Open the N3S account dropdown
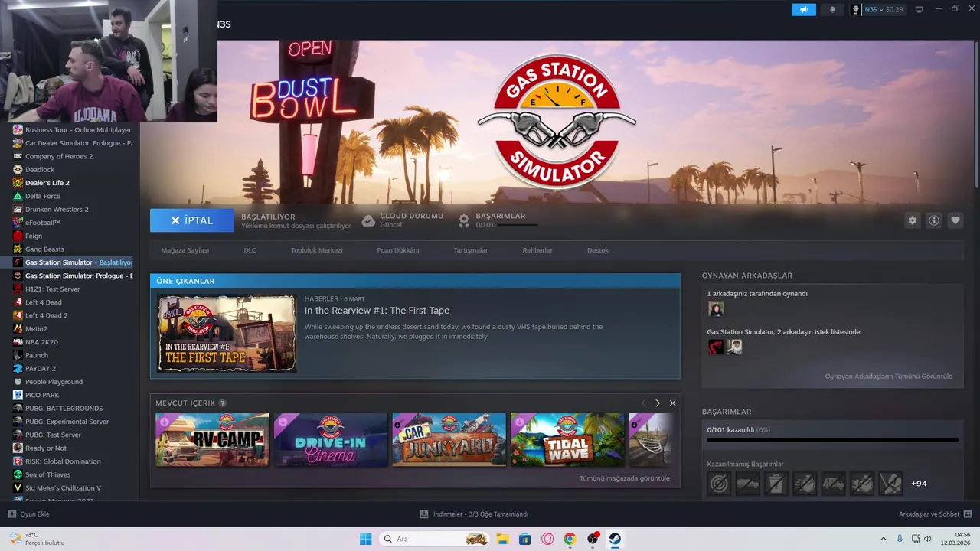The width and height of the screenshot is (980, 551). click(x=877, y=9)
